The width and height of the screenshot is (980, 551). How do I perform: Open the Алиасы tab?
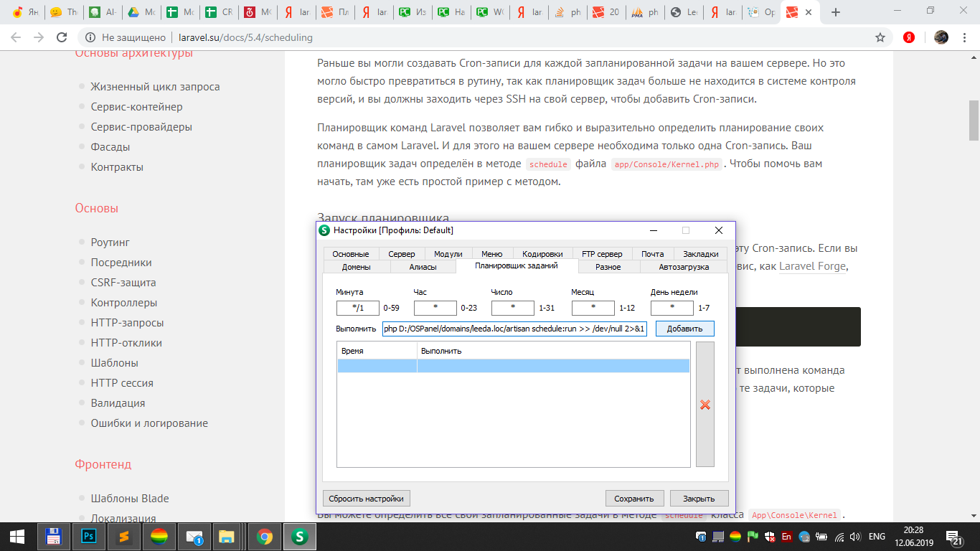coord(423,267)
